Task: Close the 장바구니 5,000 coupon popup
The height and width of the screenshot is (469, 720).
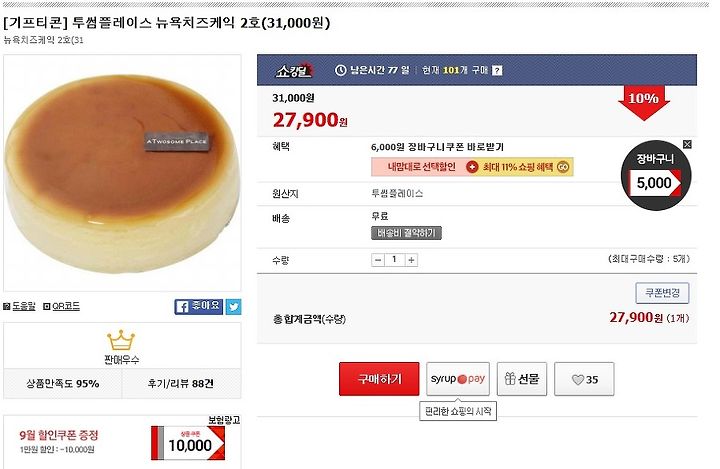Action: 687,144
